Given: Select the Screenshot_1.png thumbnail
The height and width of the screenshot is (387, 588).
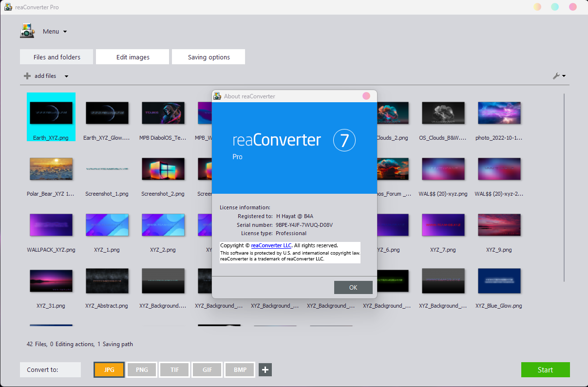Looking at the screenshot, I should point(107,169).
